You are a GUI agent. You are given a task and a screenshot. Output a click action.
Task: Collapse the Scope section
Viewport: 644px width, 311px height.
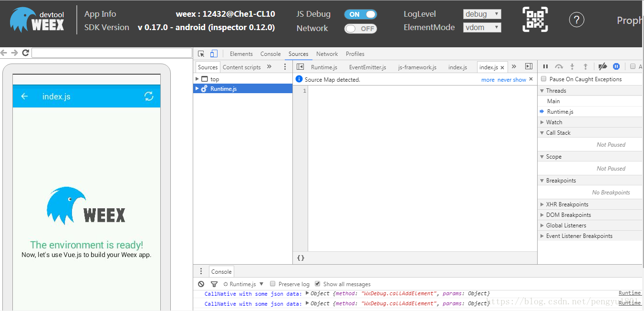click(x=542, y=157)
